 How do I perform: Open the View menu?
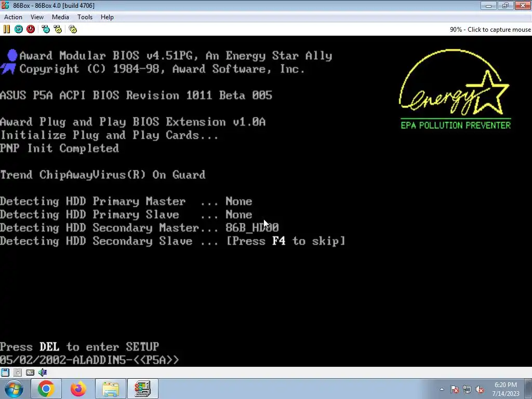tap(37, 17)
